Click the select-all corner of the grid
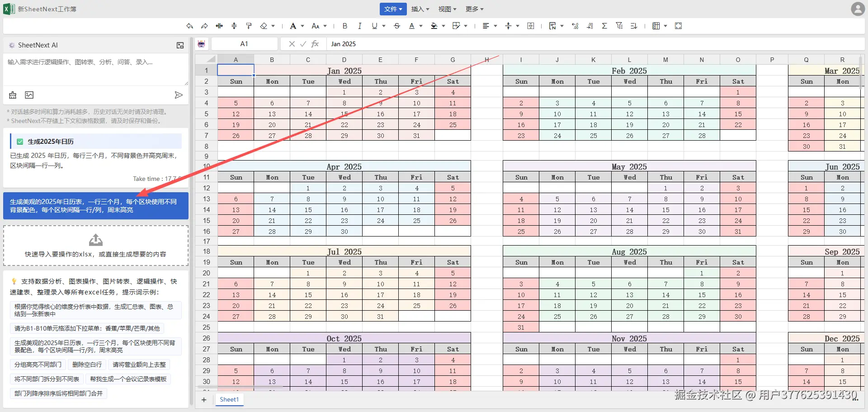868x412 pixels. (207, 59)
